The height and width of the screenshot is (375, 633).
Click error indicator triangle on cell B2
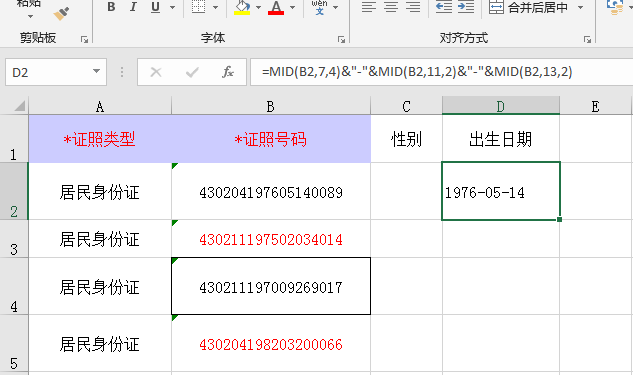175,166
